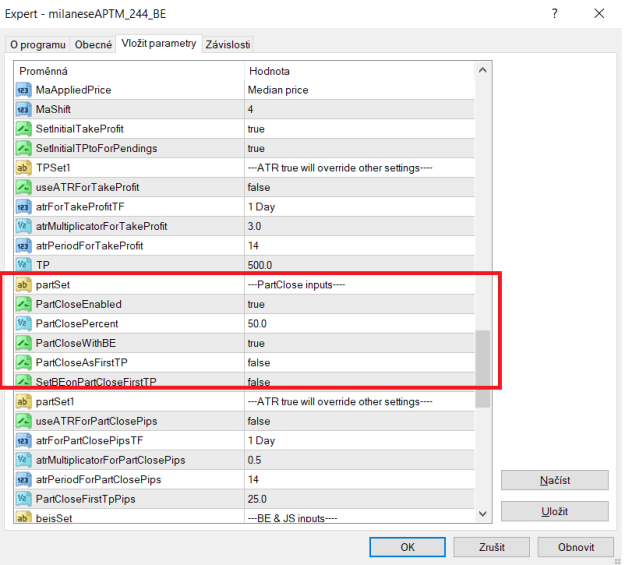
Task: Click the Obnovit button
Action: tap(576, 547)
